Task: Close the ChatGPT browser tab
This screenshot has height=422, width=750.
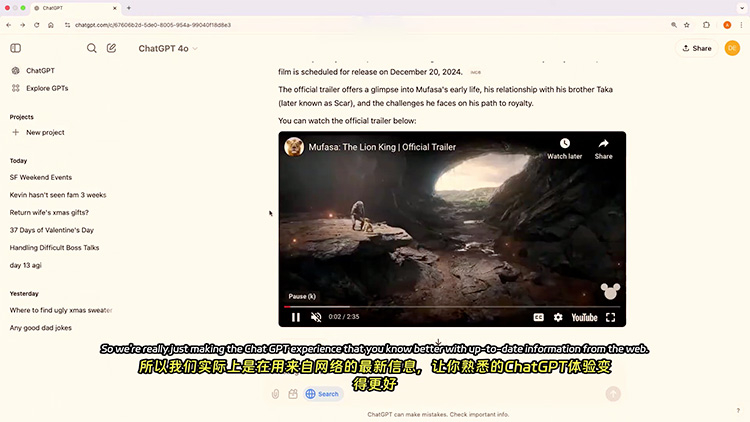Action: [x=115, y=8]
